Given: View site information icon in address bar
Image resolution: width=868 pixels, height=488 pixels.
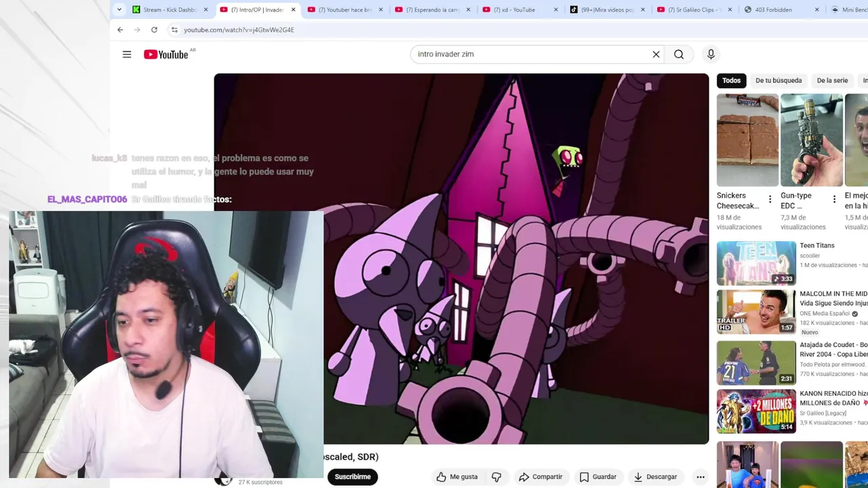Looking at the screenshot, I should tap(174, 30).
